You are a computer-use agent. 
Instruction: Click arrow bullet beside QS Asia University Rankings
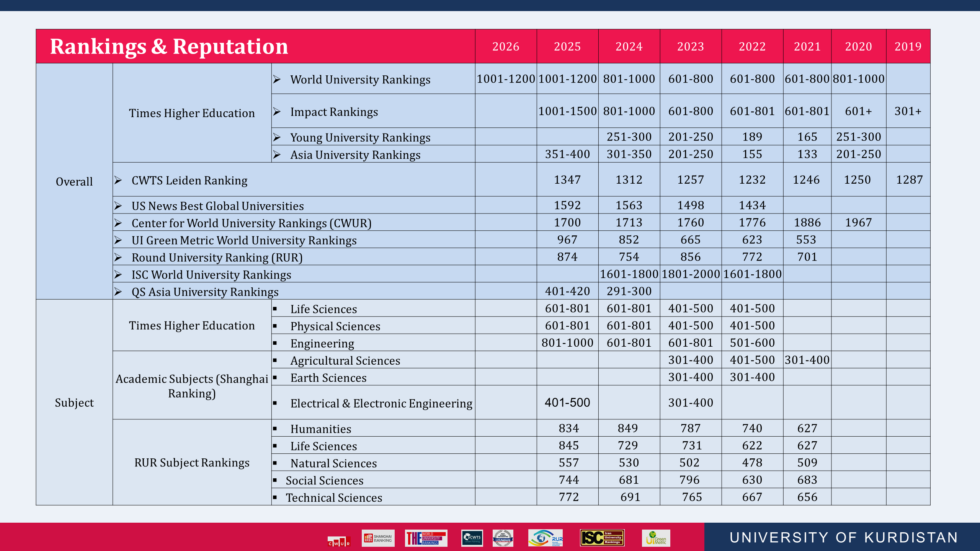tap(118, 292)
